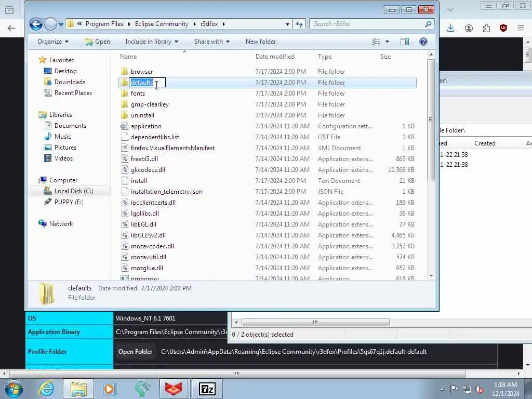Screen dimensions: 532x399
Task: Expand the Program Files breadcrumb arrow
Action: click(129, 24)
